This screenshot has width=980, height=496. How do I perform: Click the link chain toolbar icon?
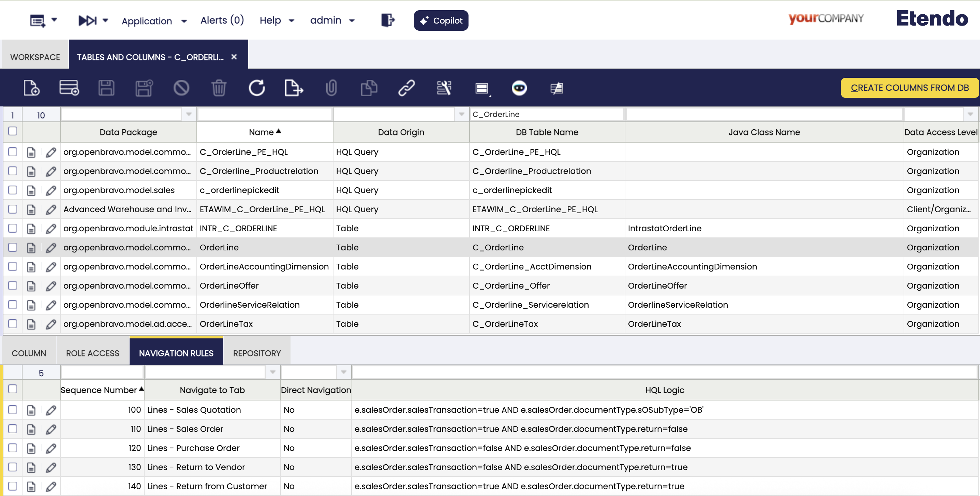406,88
